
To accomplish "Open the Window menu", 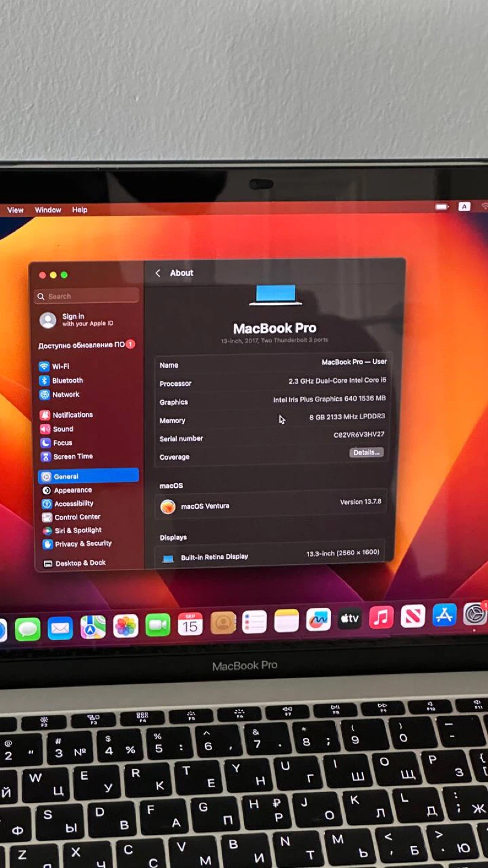I will coord(48,210).
